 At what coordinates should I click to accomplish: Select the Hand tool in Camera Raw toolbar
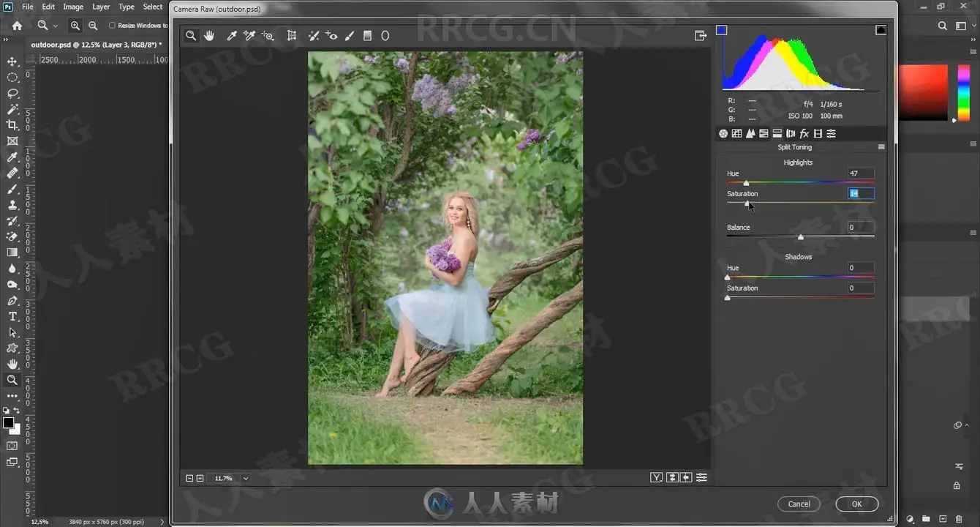(209, 35)
